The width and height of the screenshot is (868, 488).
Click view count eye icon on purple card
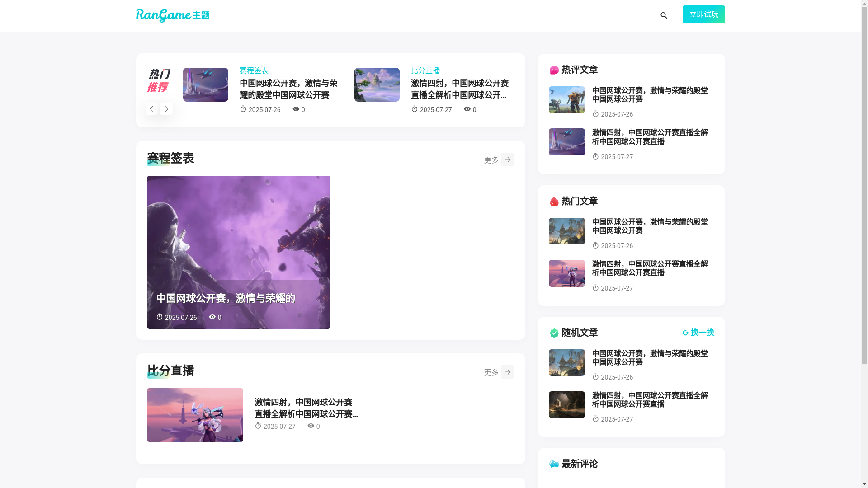tap(212, 317)
